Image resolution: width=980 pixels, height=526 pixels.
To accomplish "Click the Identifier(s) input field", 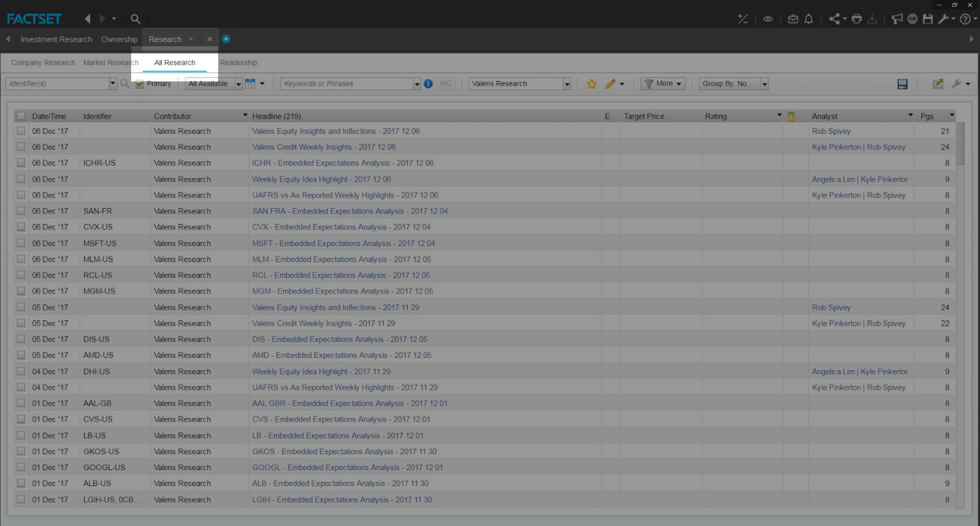I will pos(58,83).
